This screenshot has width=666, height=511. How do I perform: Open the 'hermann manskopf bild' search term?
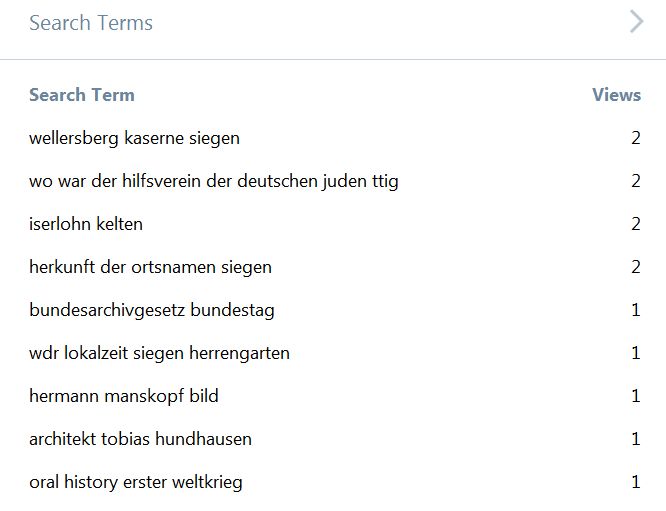[x=124, y=396]
